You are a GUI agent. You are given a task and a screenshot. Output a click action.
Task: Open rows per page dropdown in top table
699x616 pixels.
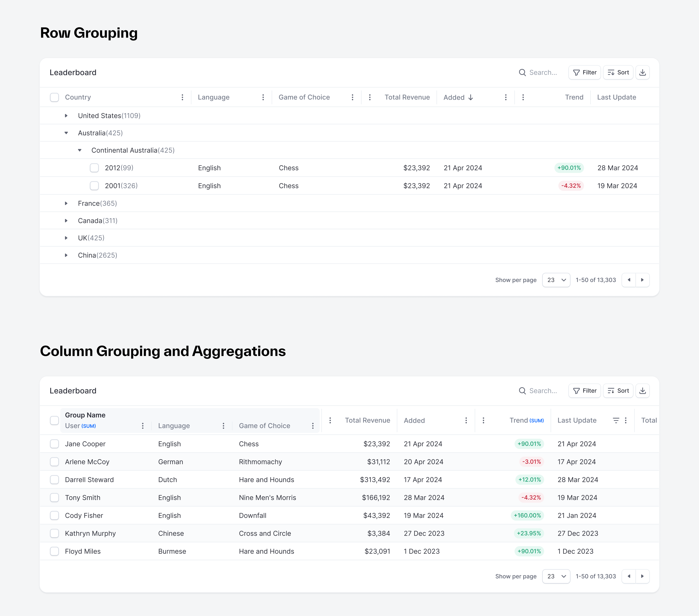click(x=556, y=280)
